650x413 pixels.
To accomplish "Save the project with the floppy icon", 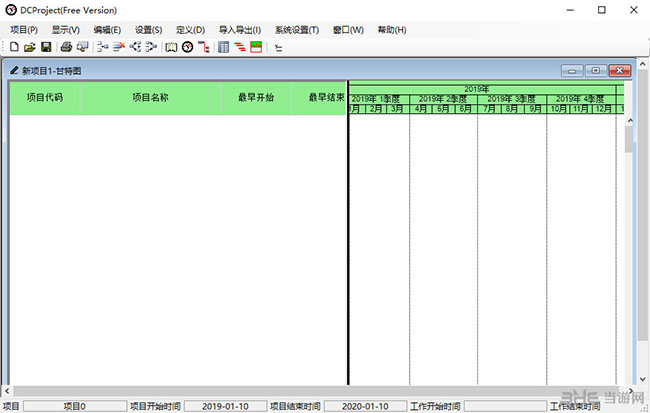I will pos(46,47).
